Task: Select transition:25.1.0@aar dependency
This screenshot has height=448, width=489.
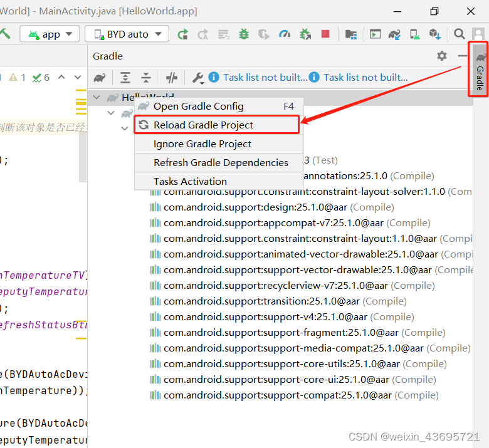Action: pos(278,301)
